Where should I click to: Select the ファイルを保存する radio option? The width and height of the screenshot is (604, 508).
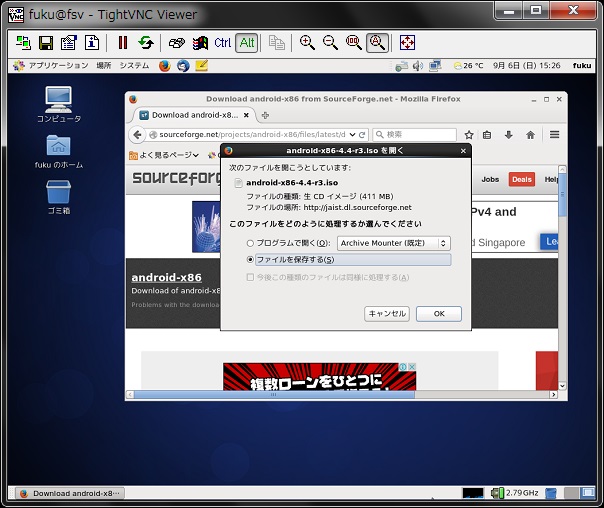[x=250, y=260]
